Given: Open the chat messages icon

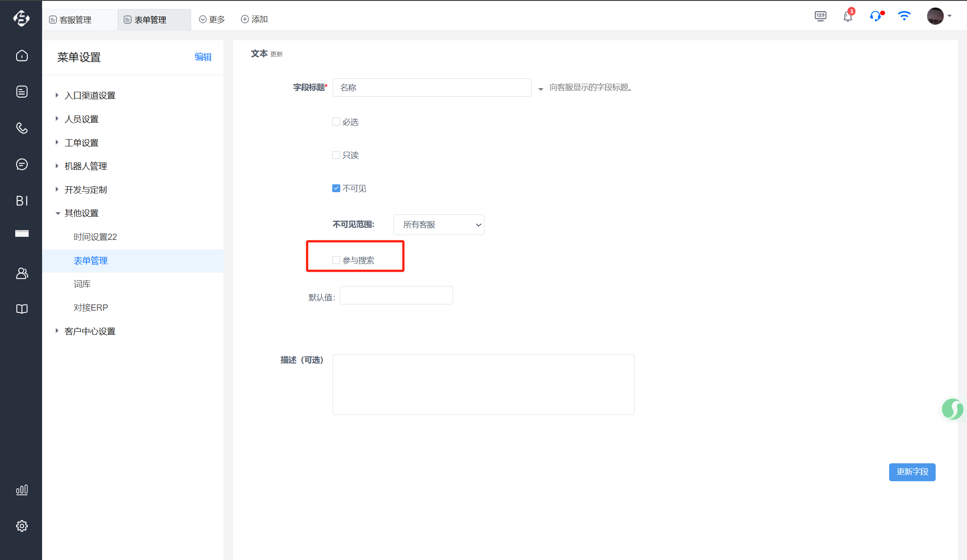Looking at the screenshot, I should tap(21, 164).
